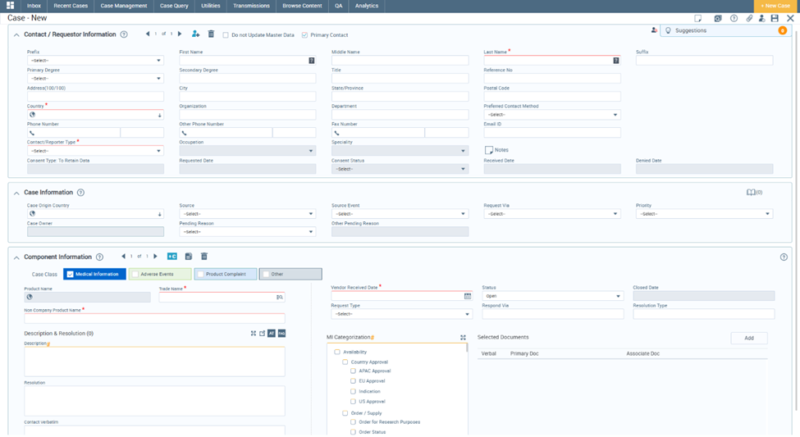The image size is (800, 437).
Task: Tick the EU Approval checkbox
Action: [x=353, y=381]
